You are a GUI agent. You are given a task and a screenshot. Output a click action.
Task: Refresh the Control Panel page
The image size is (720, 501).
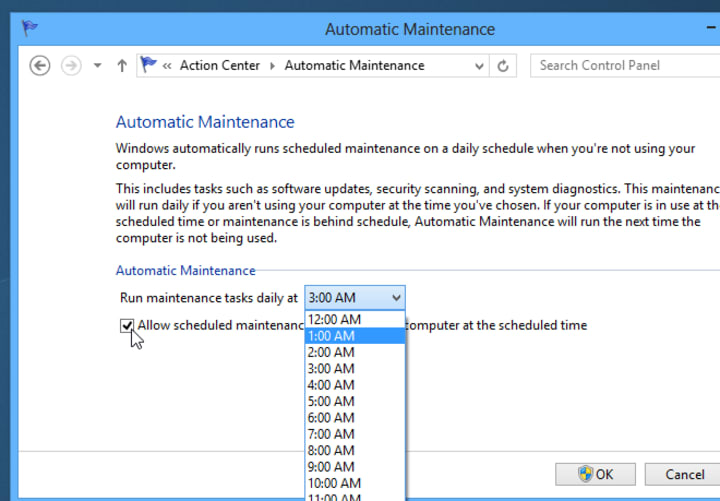coord(503,66)
